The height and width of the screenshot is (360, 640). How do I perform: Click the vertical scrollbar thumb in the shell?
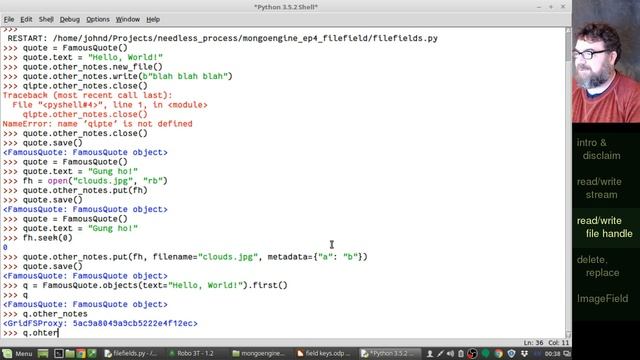[568, 47]
